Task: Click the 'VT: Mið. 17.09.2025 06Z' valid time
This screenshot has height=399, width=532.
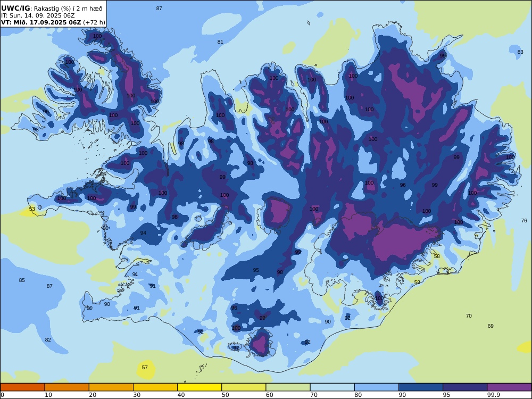Action: pos(41,22)
